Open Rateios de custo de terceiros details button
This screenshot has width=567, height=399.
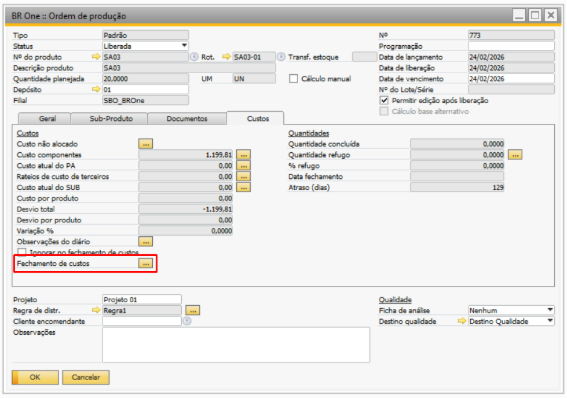(243, 177)
